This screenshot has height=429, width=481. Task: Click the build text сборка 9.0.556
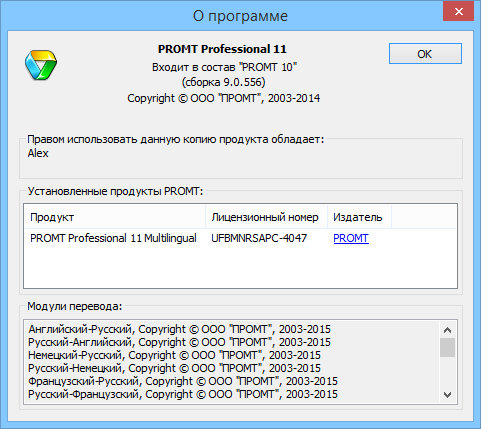click(224, 82)
